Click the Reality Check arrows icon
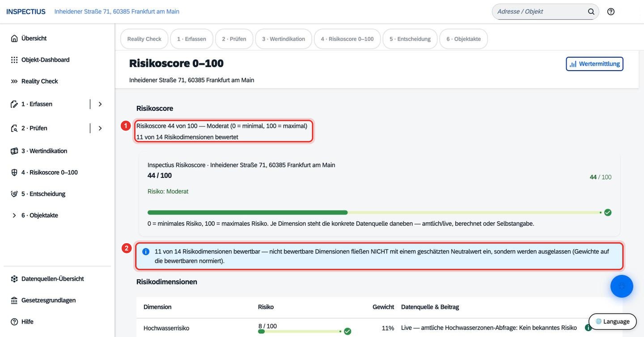 pos(14,81)
